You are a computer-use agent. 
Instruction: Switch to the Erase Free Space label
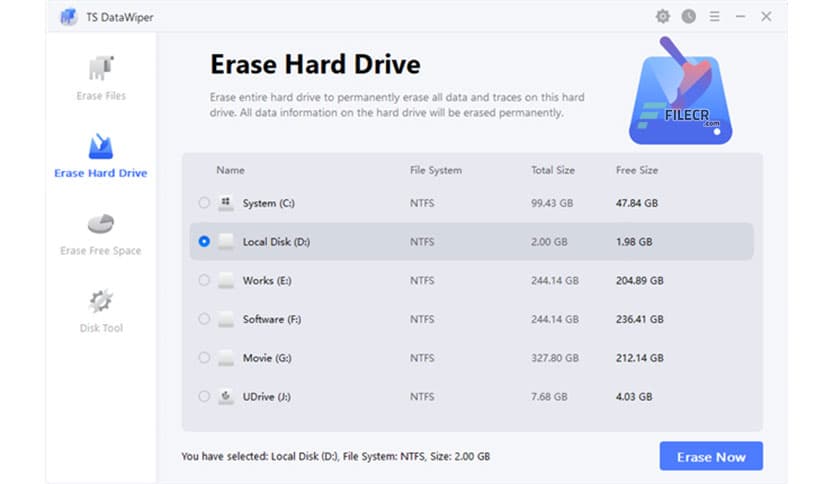(101, 251)
